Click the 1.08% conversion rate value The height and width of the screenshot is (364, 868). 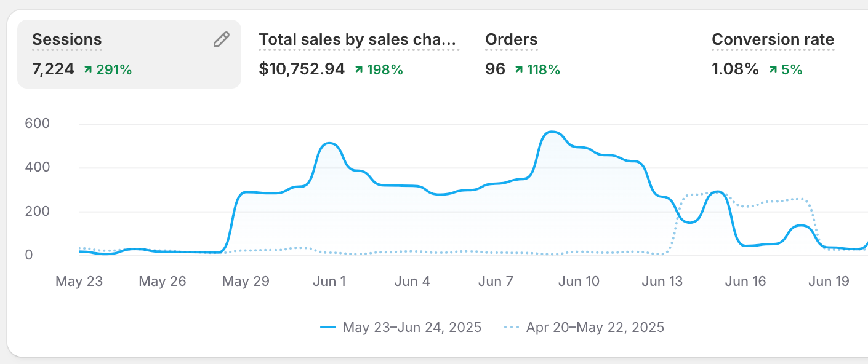[735, 69]
